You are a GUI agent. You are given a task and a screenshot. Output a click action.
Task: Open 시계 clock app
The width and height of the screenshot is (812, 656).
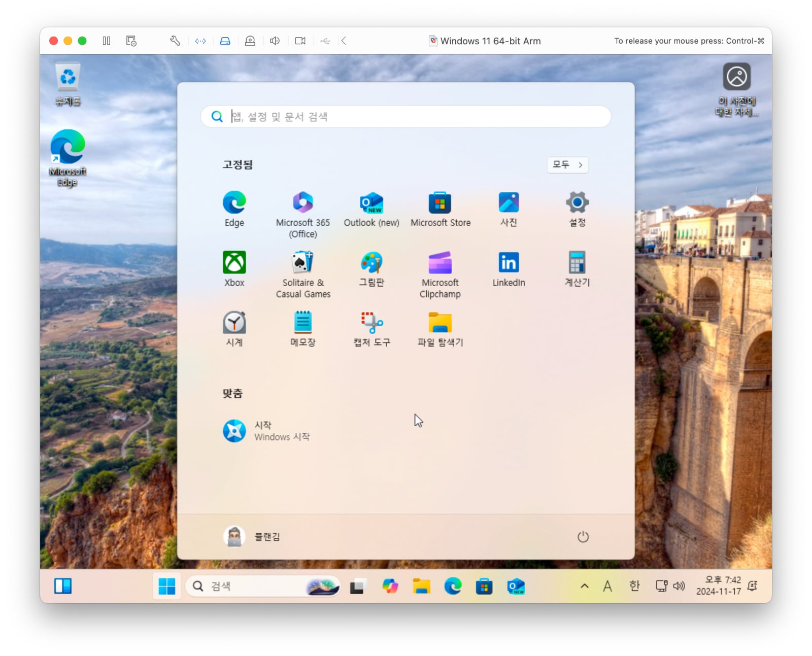pos(234,329)
